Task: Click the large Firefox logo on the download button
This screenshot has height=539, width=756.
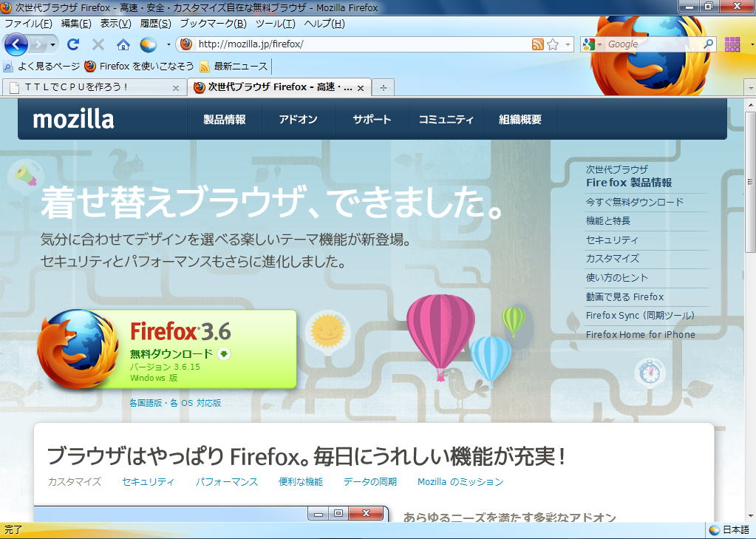Action: (78, 348)
